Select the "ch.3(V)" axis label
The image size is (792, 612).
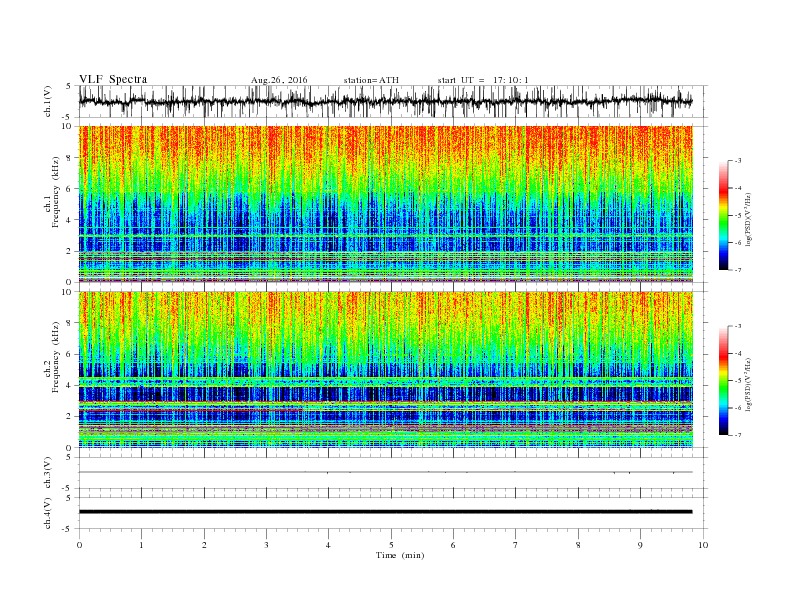[47, 473]
